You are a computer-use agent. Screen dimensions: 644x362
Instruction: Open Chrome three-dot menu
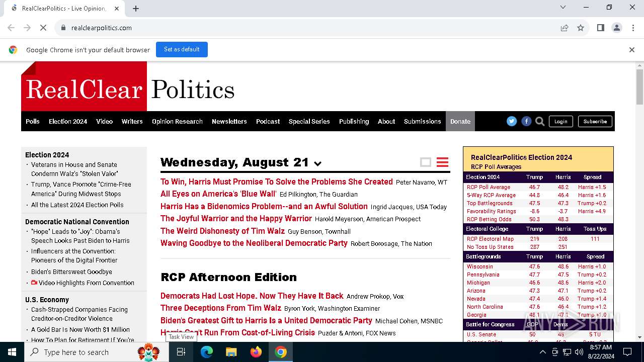(632, 28)
